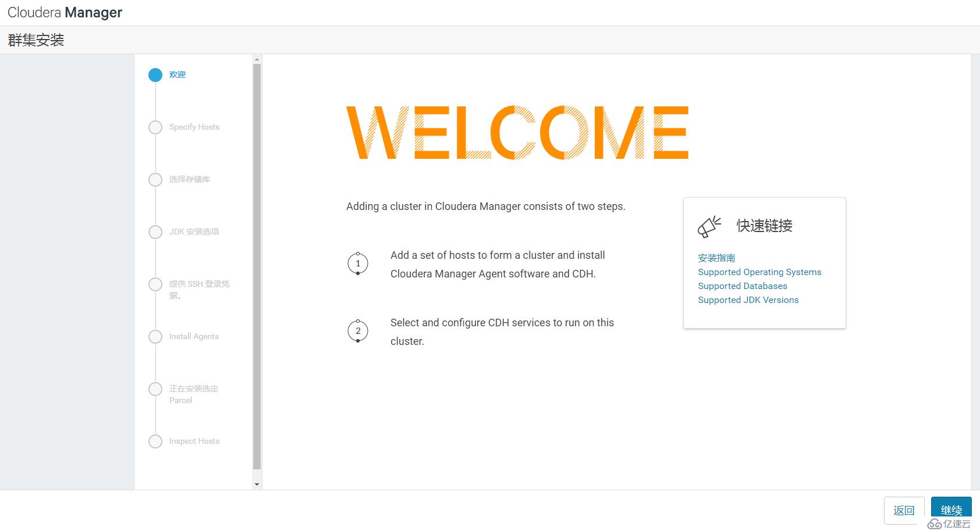Click the Cloudera Manager logo text
980x531 pixels.
(x=65, y=13)
